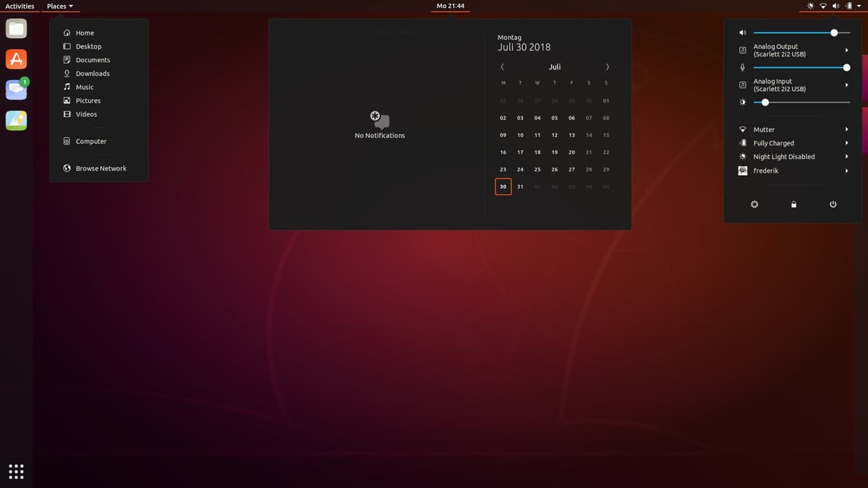This screenshot has height=488, width=868.
Task: Open the Files app in the dock
Action: (x=16, y=29)
